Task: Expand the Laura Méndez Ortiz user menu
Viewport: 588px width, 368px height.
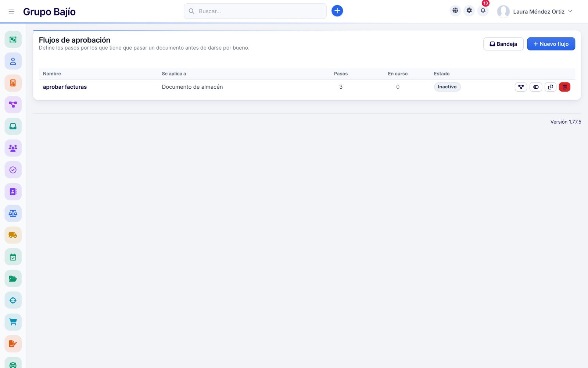Action: pyautogui.click(x=535, y=11)
